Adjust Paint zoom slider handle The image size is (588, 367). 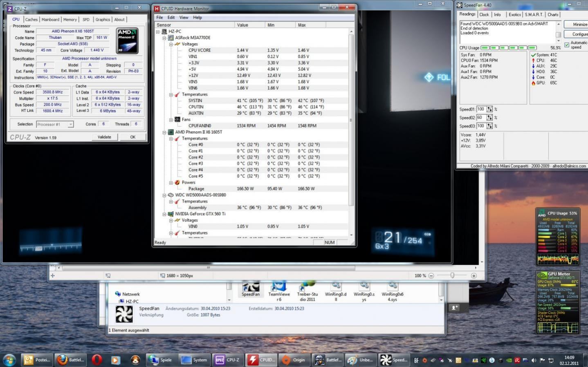[452, 276]
